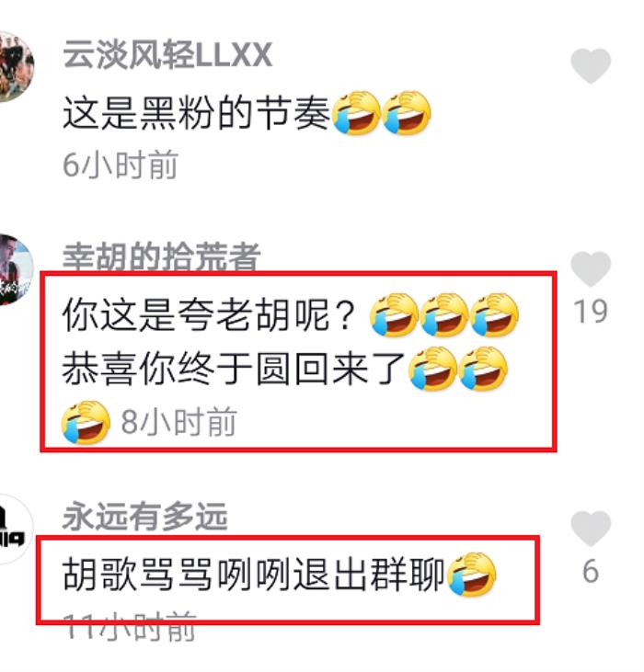Visit username 幸胡的拾荒者
This screenshot has height=672, width=644.
pos(162,256)
